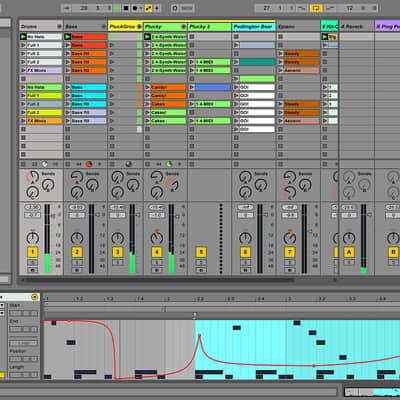Click the Session view horizontal scrollbar
Viewport: 400px width, 400px height.
[157, 280]
